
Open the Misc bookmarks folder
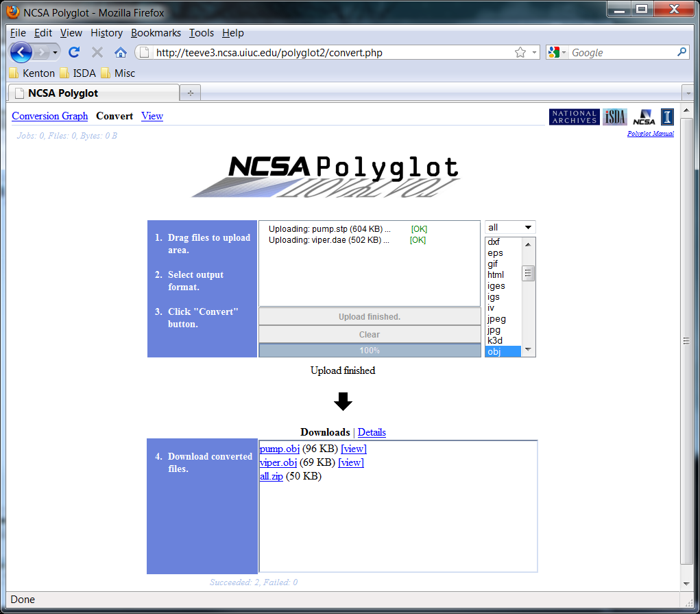click(x=118, y=73)
